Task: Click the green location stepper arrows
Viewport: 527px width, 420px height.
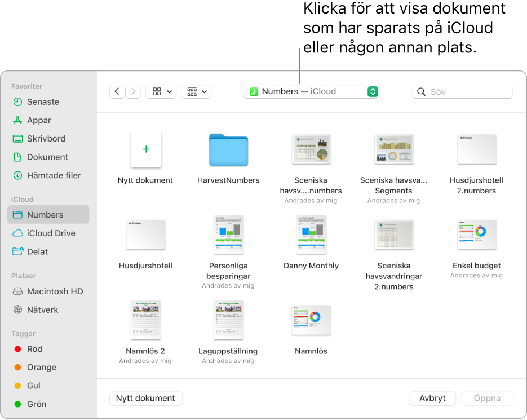Action: tap(373, 91)
